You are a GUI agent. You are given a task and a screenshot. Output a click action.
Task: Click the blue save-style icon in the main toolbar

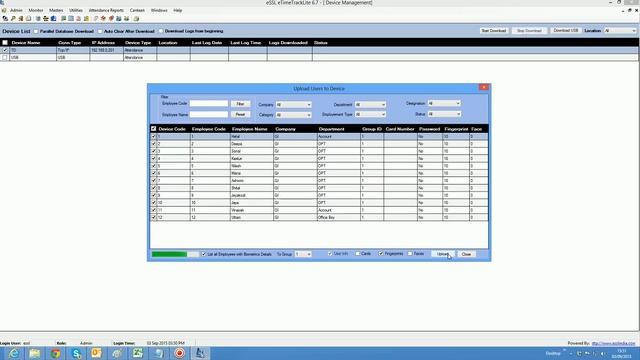(x=53, y=18)
